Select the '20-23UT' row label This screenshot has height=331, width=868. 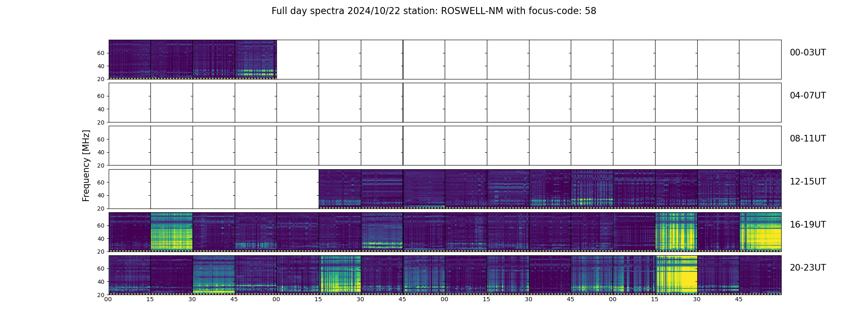(808, 268)
